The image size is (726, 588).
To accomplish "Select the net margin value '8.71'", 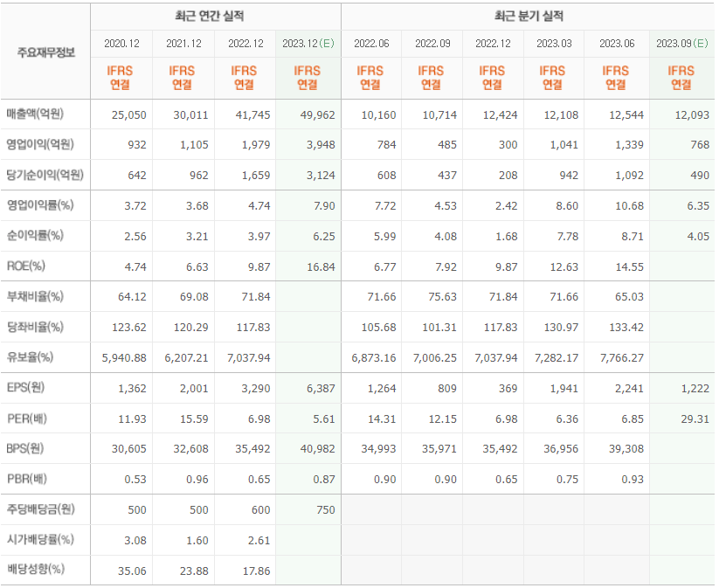I will tap(633, 237).
